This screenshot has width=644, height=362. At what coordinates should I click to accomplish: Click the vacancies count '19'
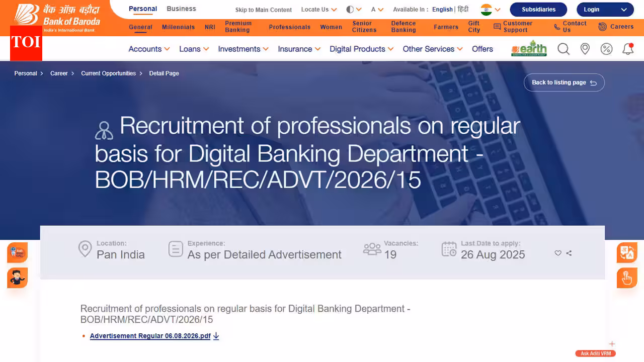click(x=390, y=255)
